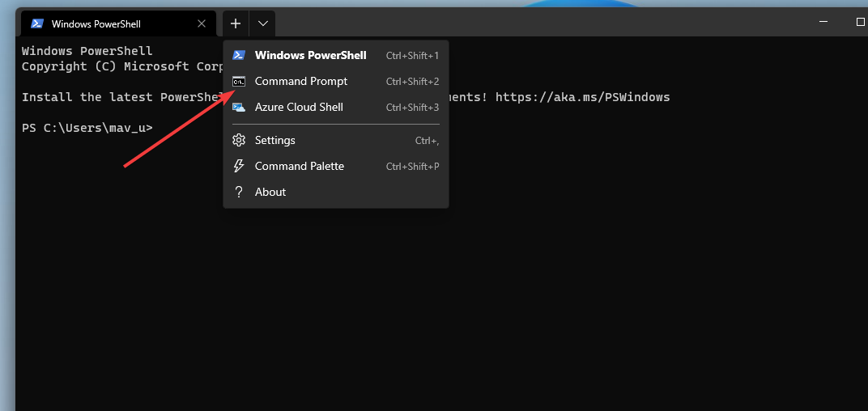Click the Command Prompt icon in the menu
Screen dimensions: 868x411
click(x=239, y=81)
